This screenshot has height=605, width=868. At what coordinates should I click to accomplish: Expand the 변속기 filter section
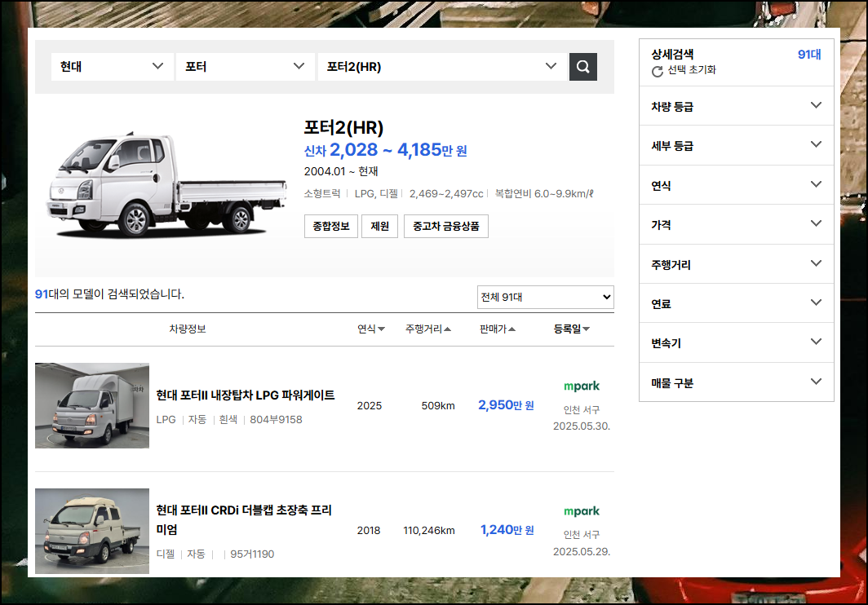736,343
